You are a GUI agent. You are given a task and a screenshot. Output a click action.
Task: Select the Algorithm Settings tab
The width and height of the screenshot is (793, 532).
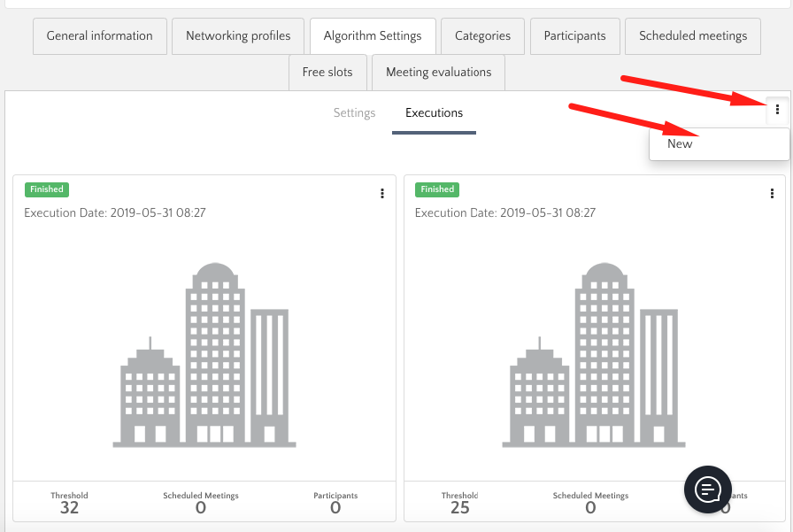click(373, 36)
